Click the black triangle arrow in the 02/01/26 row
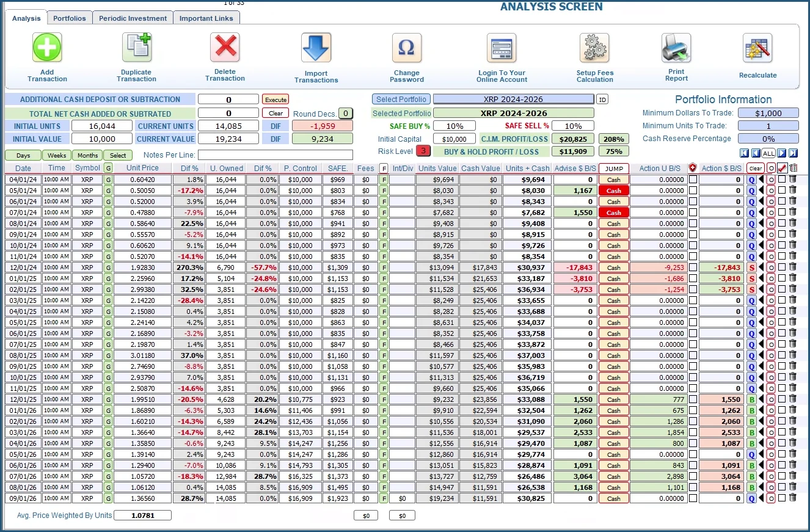This screenshot has height=532, width=810. click(762, 421)
